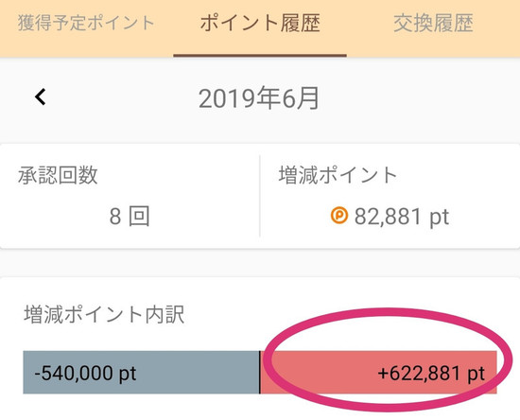The height and width of the screenshot is (420, 520).
Task: Click the 承認回数 summary card area
Action: pyautogui.click(x=130, y=196)
